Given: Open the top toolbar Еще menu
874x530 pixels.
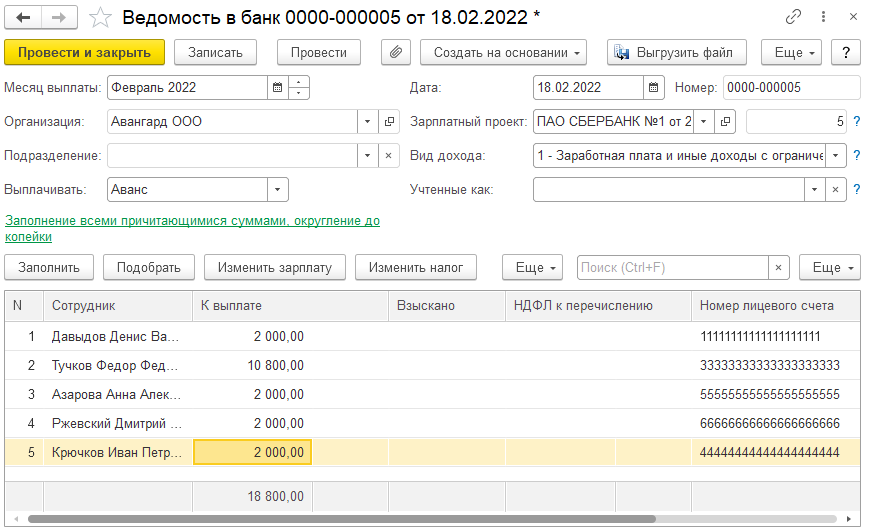Looking at the screenshot, I should (x=791, y=52).
